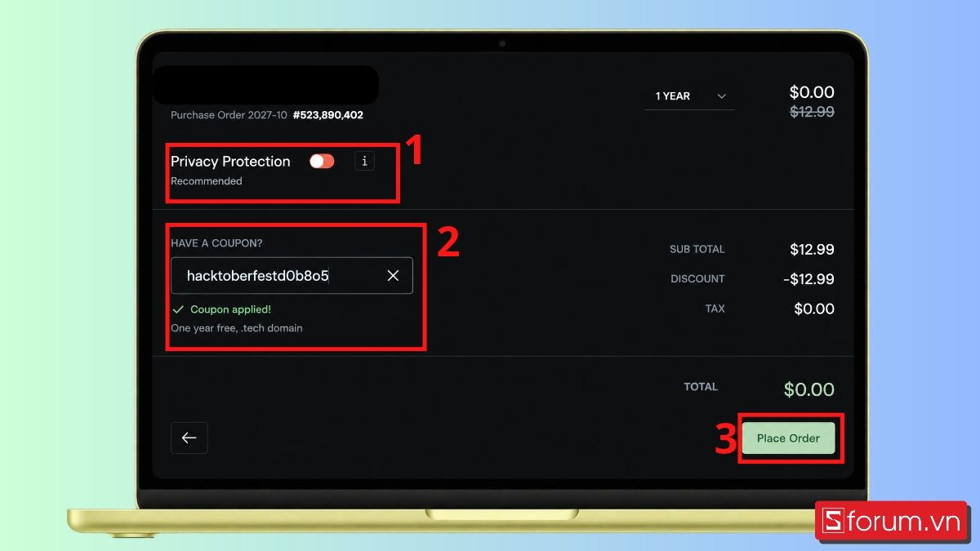Toggle the Privacy Protection switch
This screenshot has width=980, height=551.
click(322, 162)
